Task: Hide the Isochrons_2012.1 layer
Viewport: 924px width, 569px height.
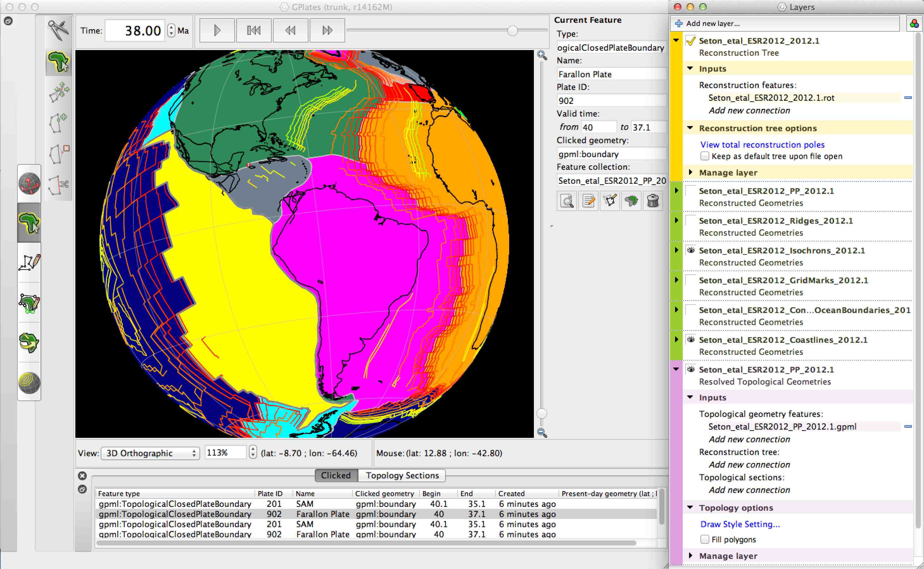Action: click(x=690, y=250)
